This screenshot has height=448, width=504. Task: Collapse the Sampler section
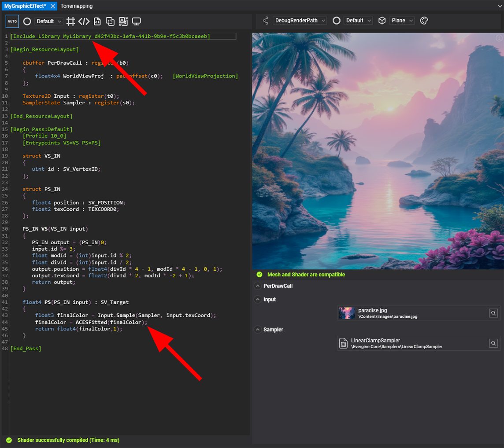coord(257,330)
